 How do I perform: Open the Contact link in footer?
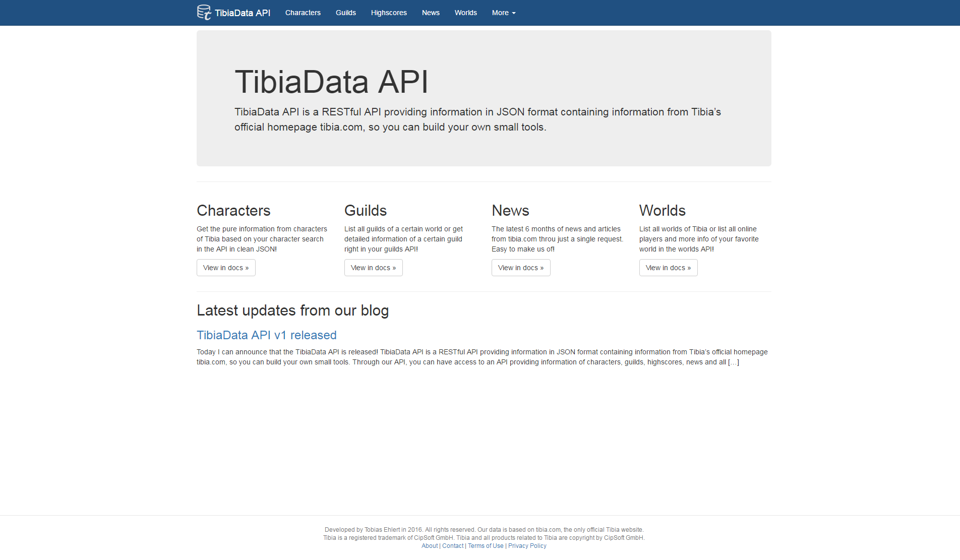pyautogui.click(x=452, y=545)
